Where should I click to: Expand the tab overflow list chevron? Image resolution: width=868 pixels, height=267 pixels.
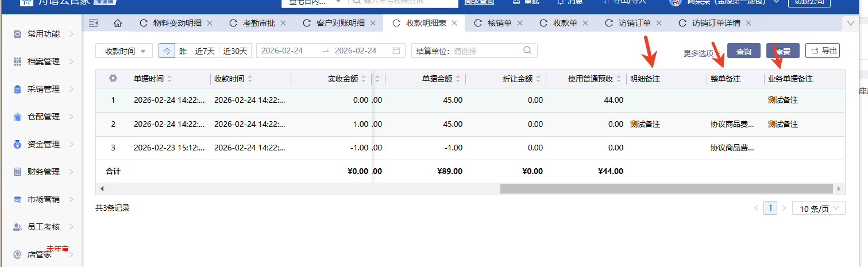pos(851,24)
